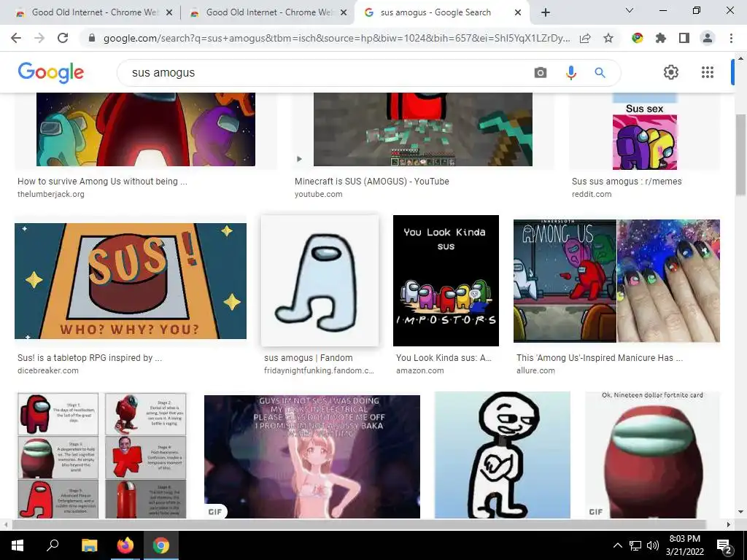This screenshot has height=560, width=747.
Task: Reload the Google search page
Action: (63, 38)
